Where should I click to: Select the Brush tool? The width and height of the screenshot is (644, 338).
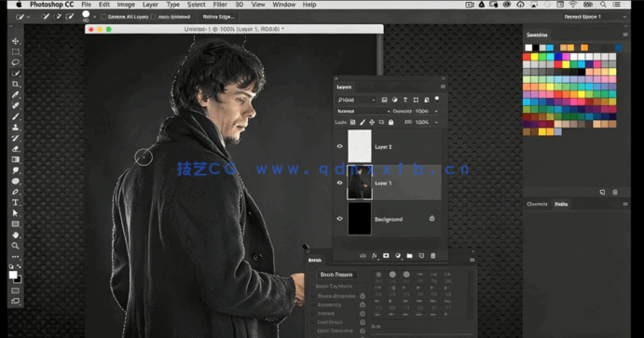tap(15, 116)
